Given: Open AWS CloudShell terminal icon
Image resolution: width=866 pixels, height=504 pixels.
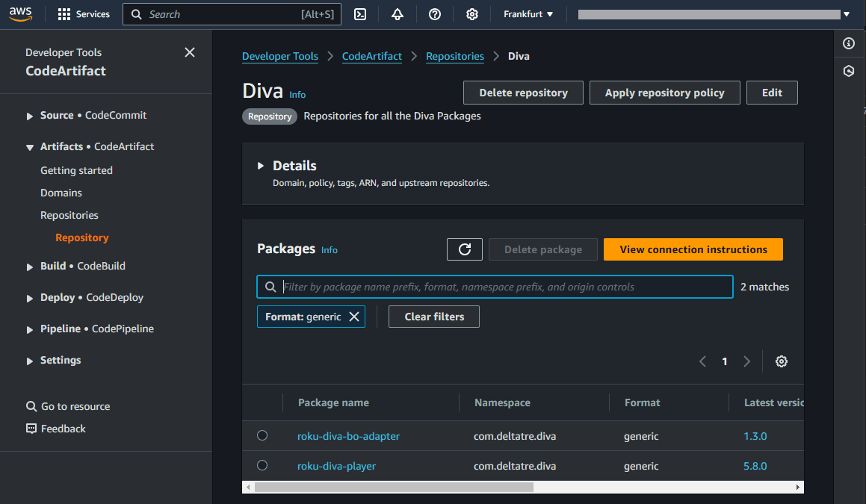Looking at the screenshot, I should 360,14.
